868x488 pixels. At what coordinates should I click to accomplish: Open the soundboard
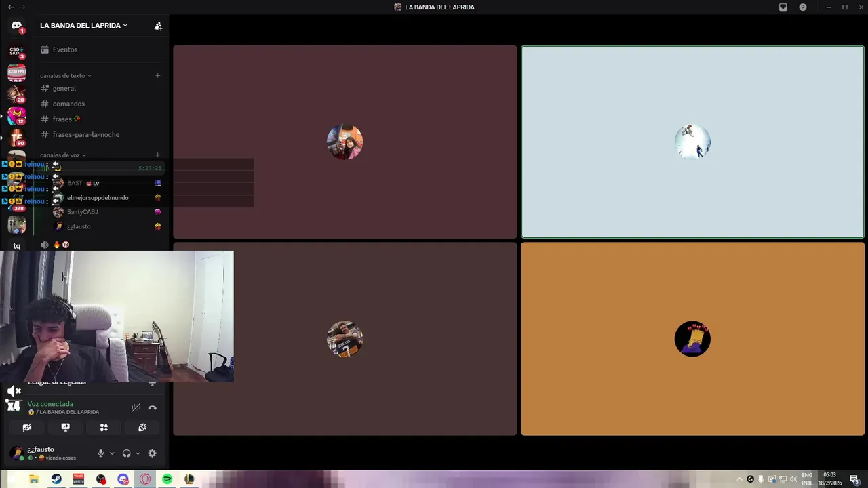click(x=142, y=428)
